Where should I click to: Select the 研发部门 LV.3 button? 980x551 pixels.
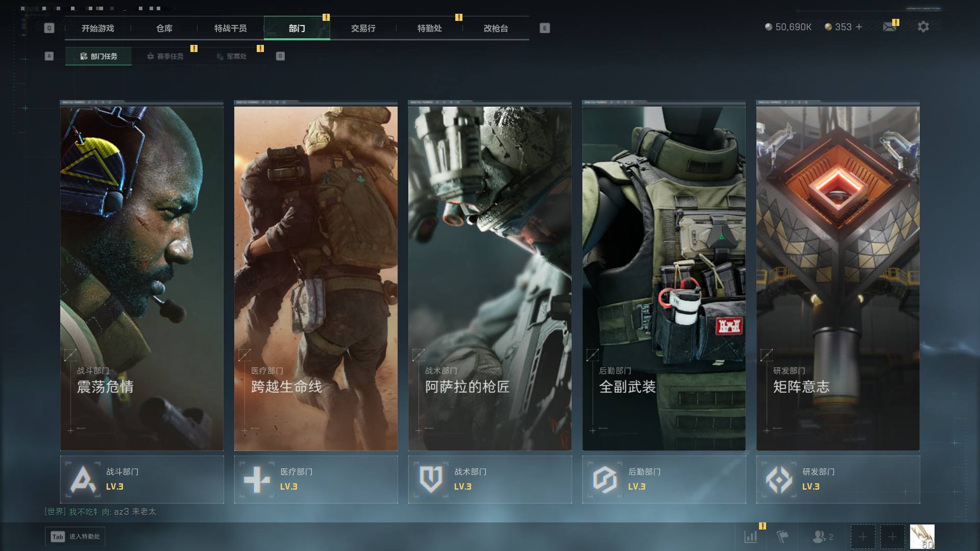coord(838,480)
